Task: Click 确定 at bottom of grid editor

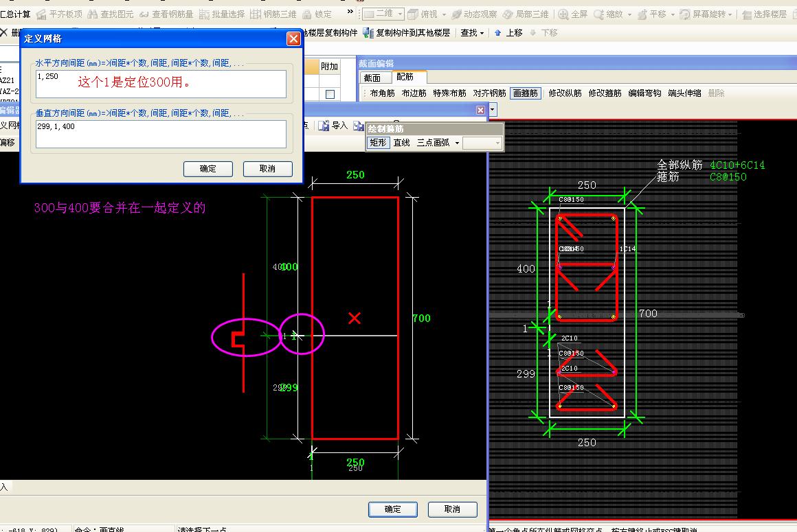Action: click(x=393, y=509)
